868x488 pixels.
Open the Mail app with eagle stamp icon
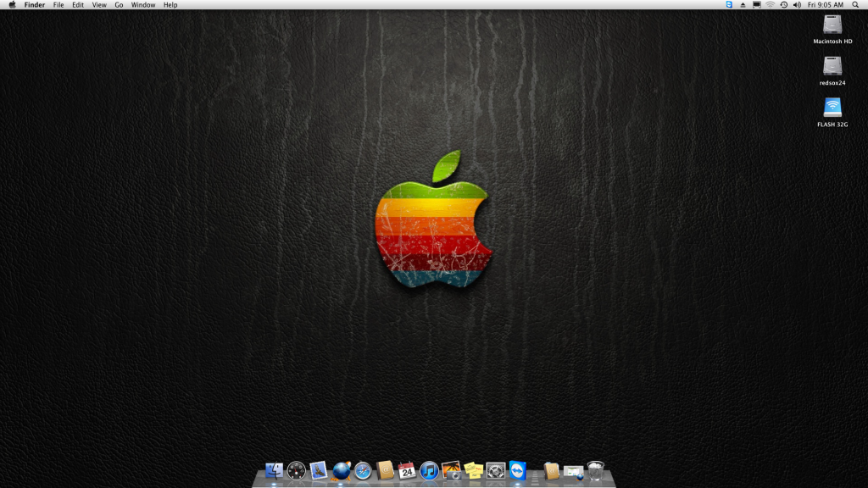[x=319, y=471]
